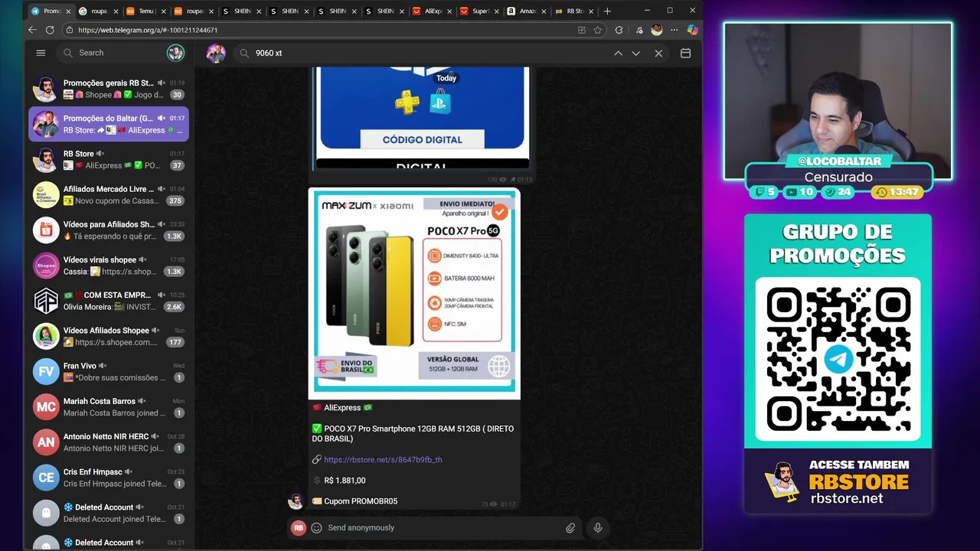Record voice message with microphone button
This screenshot has height=551, width=980.
pyautogui.click(x=598, y=527)
